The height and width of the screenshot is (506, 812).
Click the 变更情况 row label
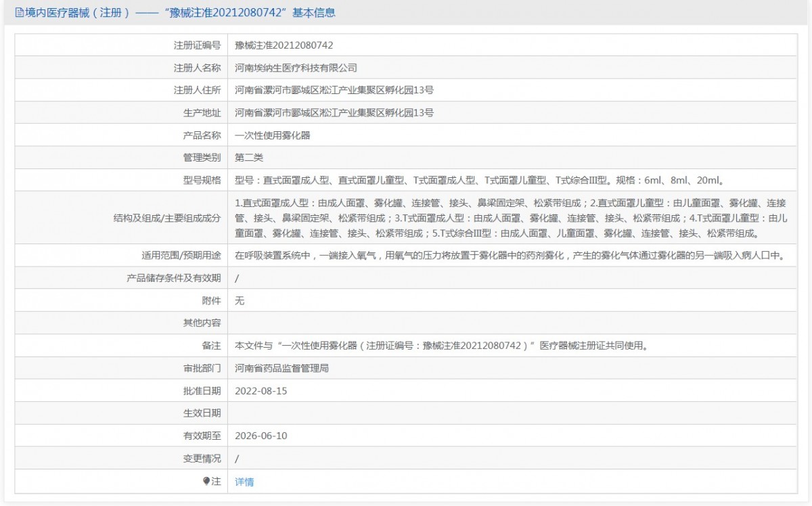[x=202, y=458]
